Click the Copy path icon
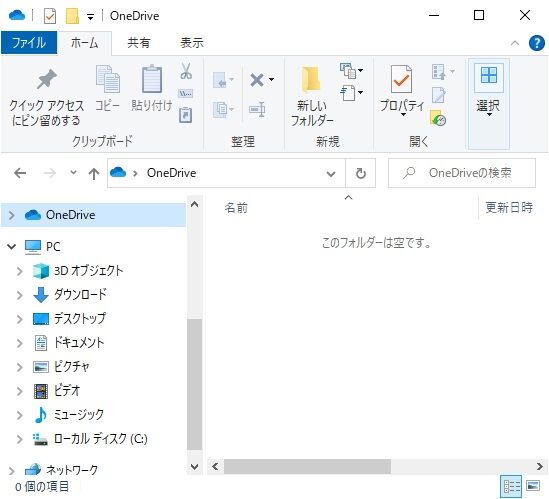This screenshot has width=549, height=499. point(186,93)
